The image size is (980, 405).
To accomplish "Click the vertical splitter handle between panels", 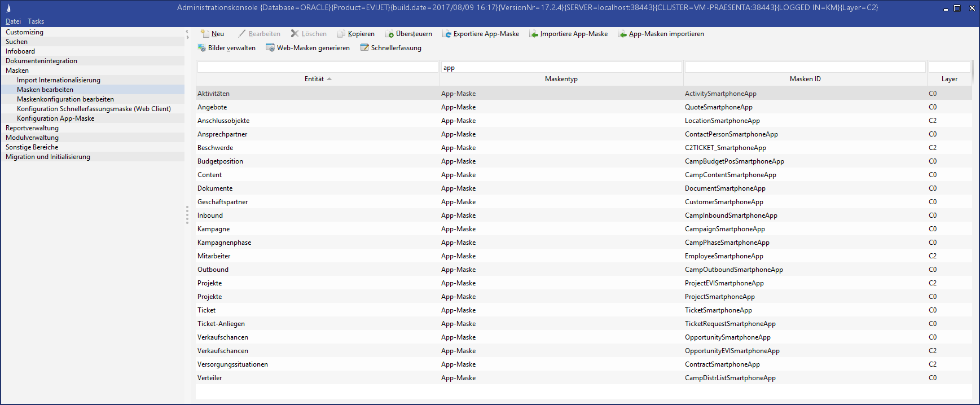I will click(187, 215).
